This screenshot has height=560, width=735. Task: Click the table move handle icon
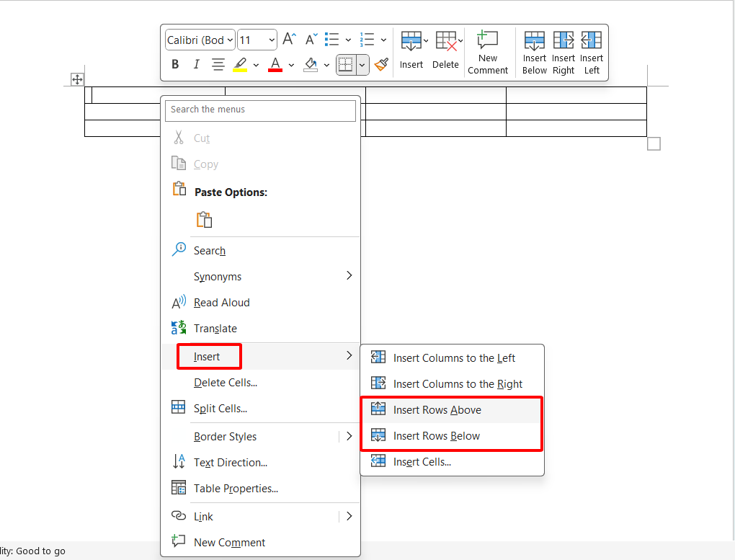(77, 79)
